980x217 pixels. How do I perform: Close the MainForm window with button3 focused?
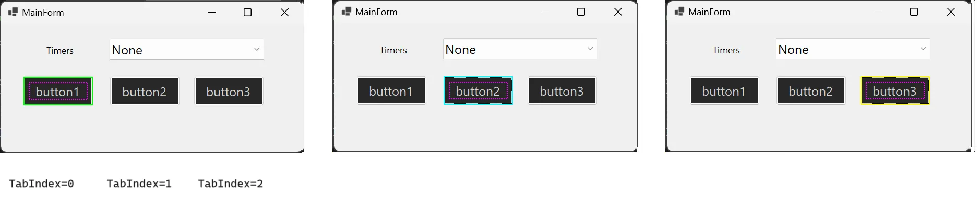(x=951, y=12)
